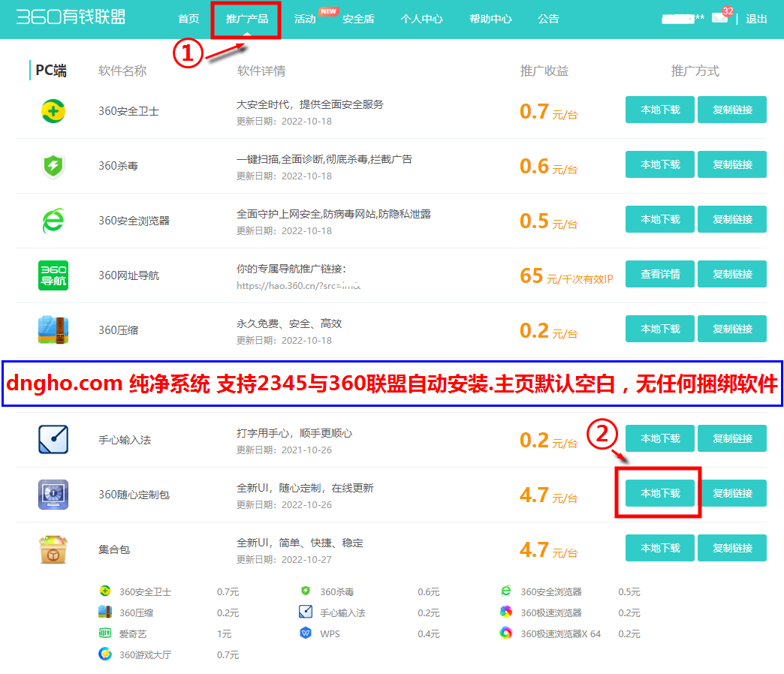
Task: Open the 活动 nav item
Action: coord(305,19)
